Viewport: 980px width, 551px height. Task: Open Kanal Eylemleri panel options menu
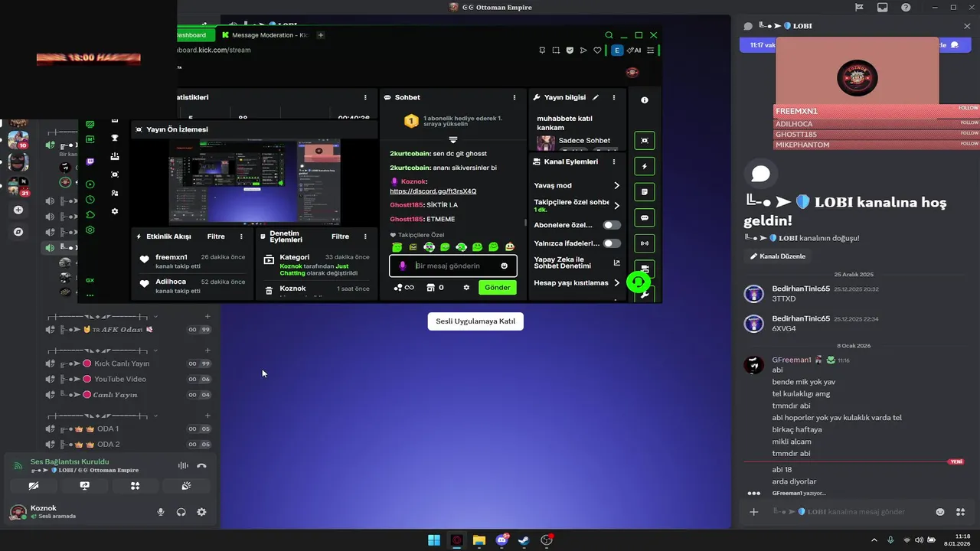coord(613,162)
